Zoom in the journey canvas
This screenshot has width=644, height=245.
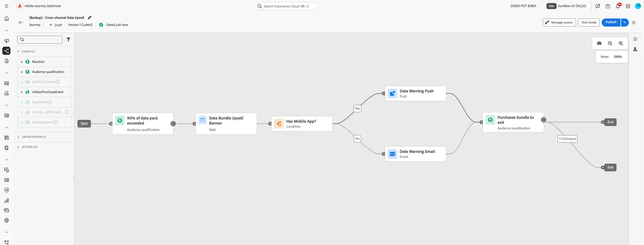pyautogui.click(x=621, y=43)
